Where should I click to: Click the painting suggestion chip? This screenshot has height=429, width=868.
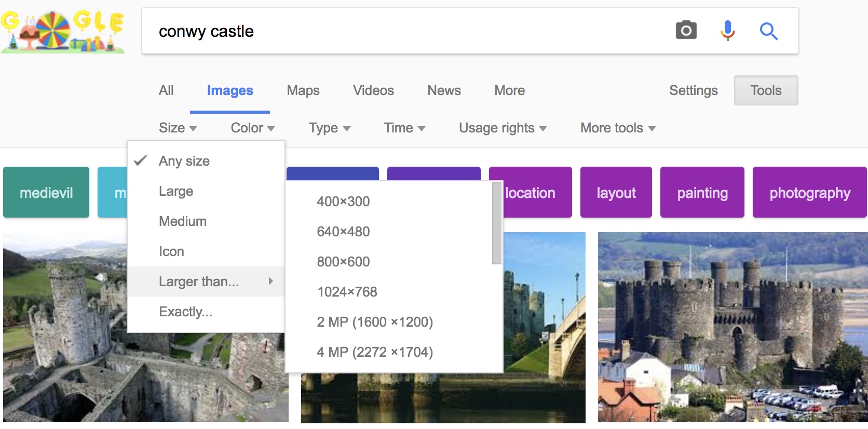tap(702, 192)
